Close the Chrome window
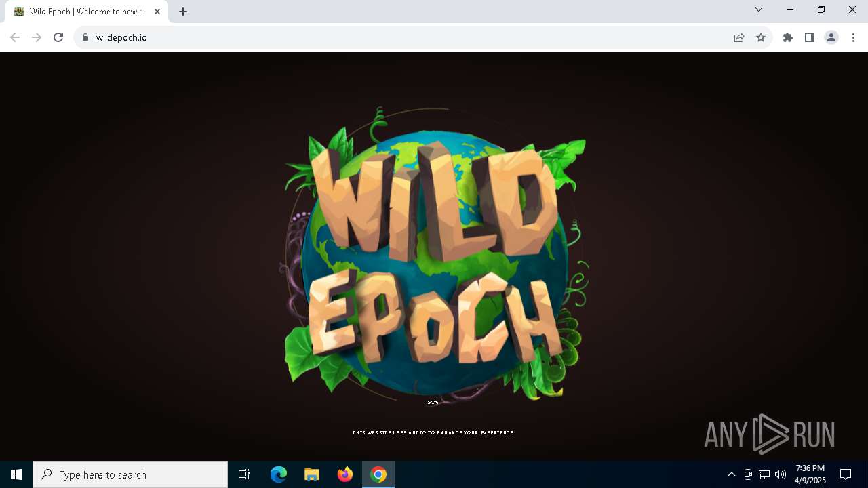The image size is (868, 488). (852, 9)
